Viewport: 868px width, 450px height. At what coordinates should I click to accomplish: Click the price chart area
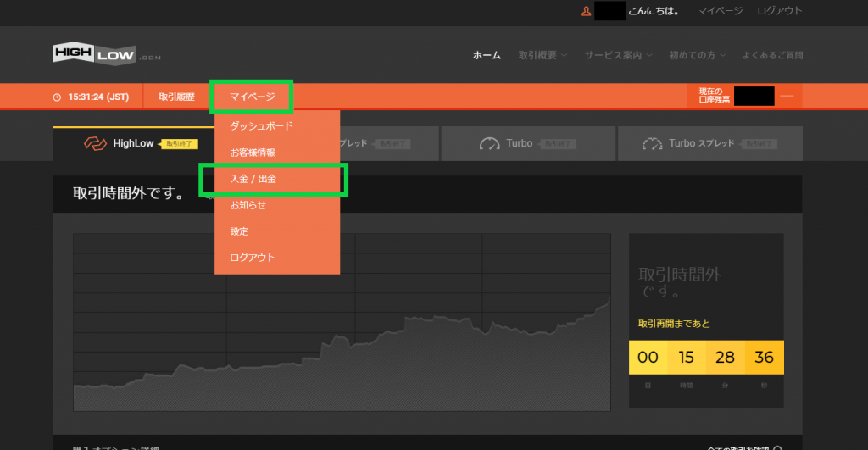tap(342, 322)
